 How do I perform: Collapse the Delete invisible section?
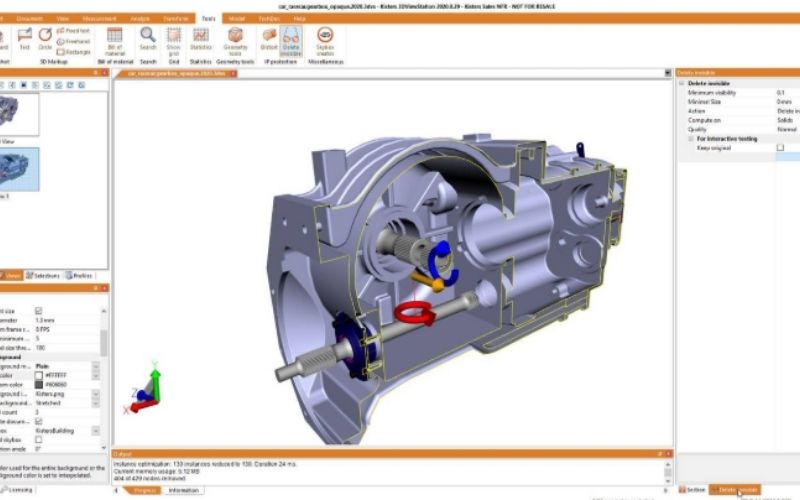(x=681, y=83)
